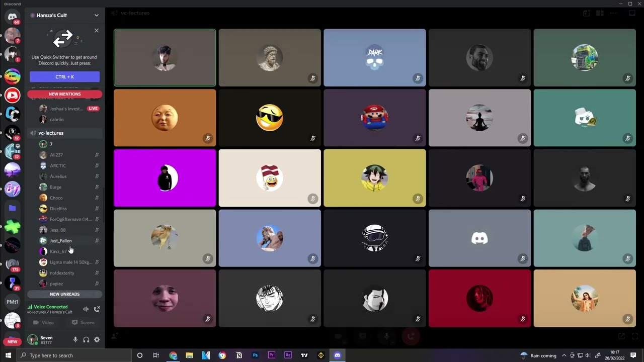Open Notion from the taskbar
Image resolution: width=644 pixels, height=362 pixels.
tap(239, 355)
